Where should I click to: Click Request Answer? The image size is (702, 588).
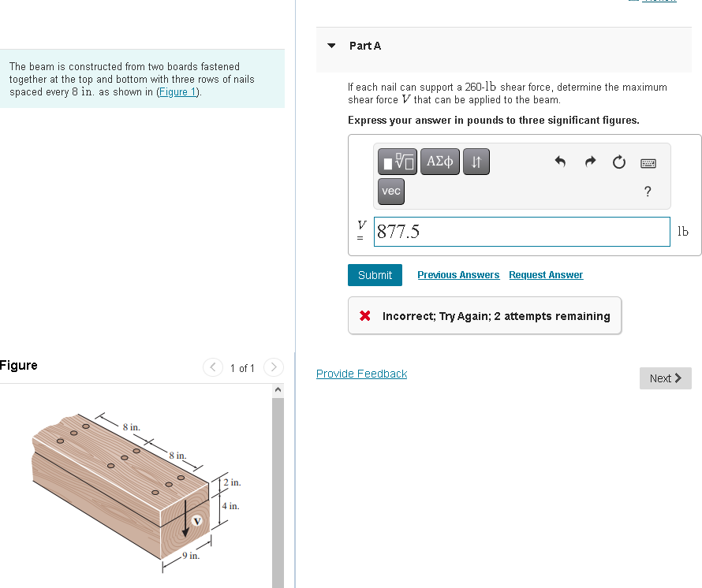(545, 274)
